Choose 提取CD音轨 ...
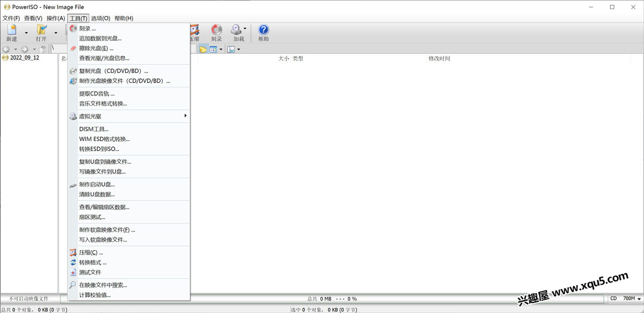The height and width of the screenshot is (313, 644). click(129, 94)
